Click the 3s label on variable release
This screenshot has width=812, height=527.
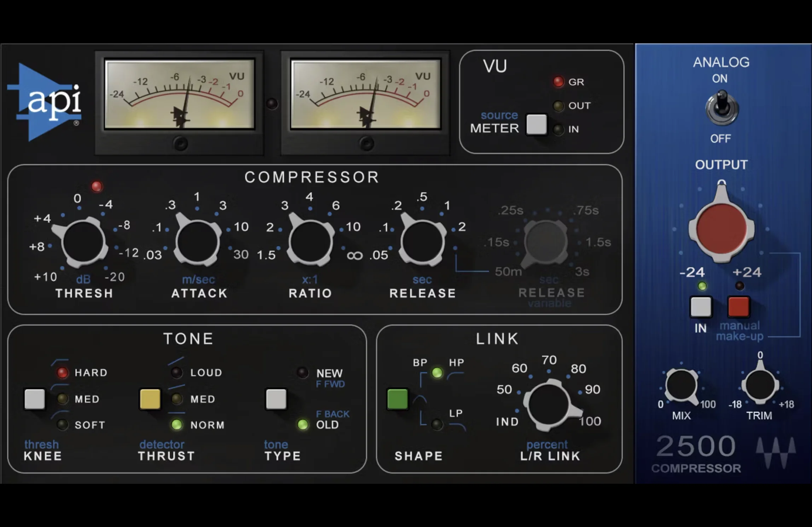click(x=582, y=271)
